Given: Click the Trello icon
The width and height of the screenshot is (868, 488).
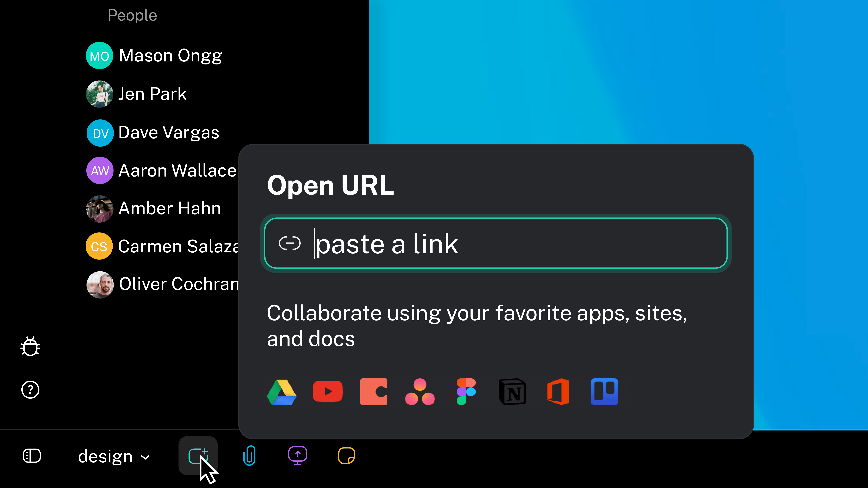Looking at the screenshot, I should pyautogui.click(x=604, y=392).
